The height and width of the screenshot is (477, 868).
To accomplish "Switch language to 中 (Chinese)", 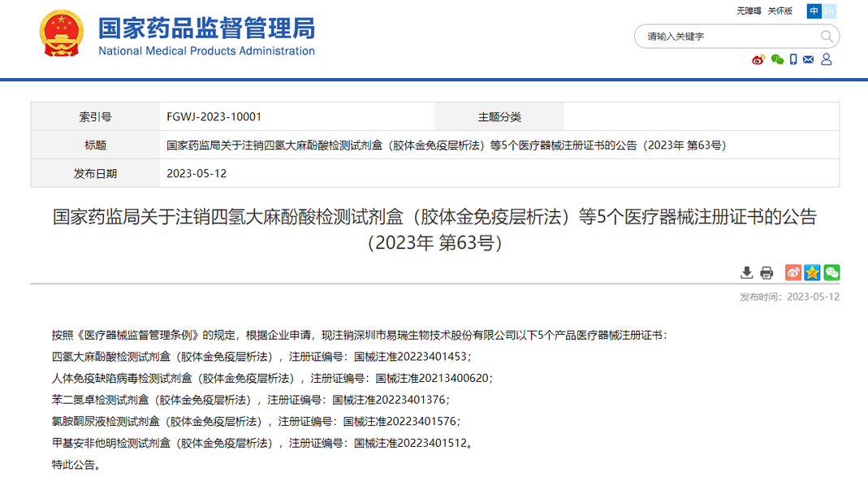I will (814, 11).
